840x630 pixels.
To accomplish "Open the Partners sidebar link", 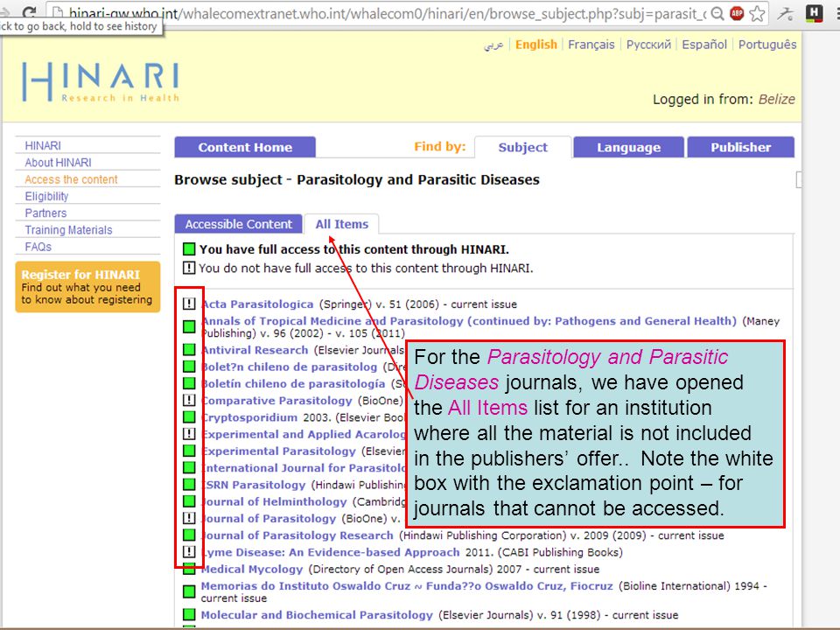I will click(x=45, y=213).
